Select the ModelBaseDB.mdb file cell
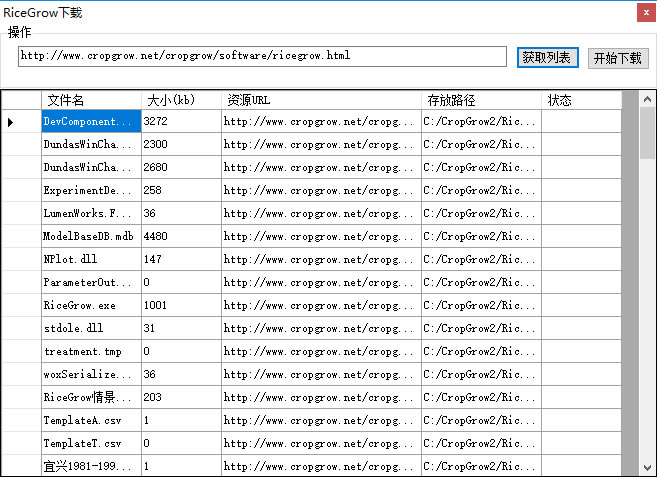This screenshot has height=477, width=657. point(91,236)
